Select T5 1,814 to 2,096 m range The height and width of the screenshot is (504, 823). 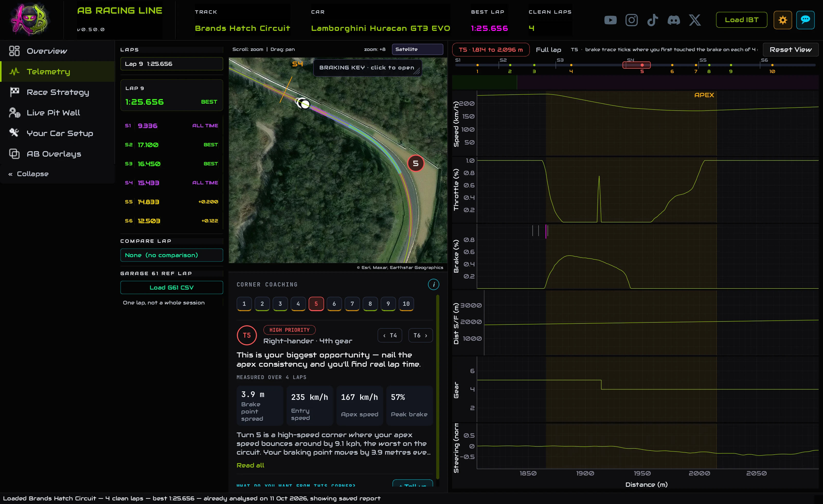click(490, 49)
